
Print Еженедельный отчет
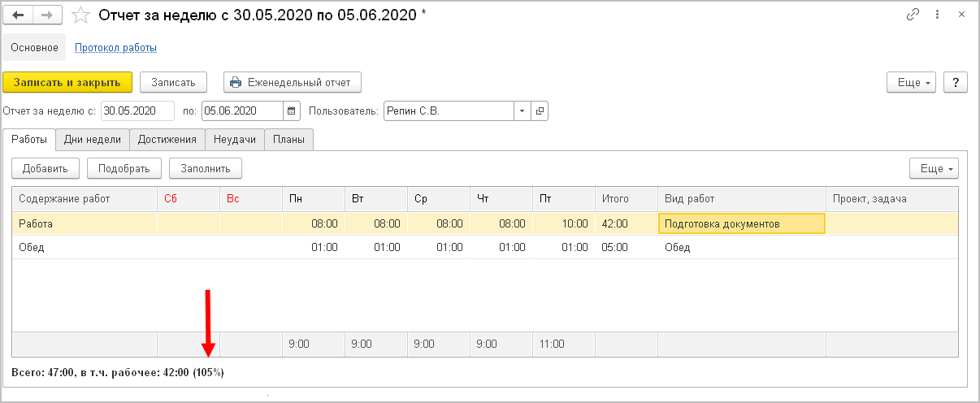292,82
